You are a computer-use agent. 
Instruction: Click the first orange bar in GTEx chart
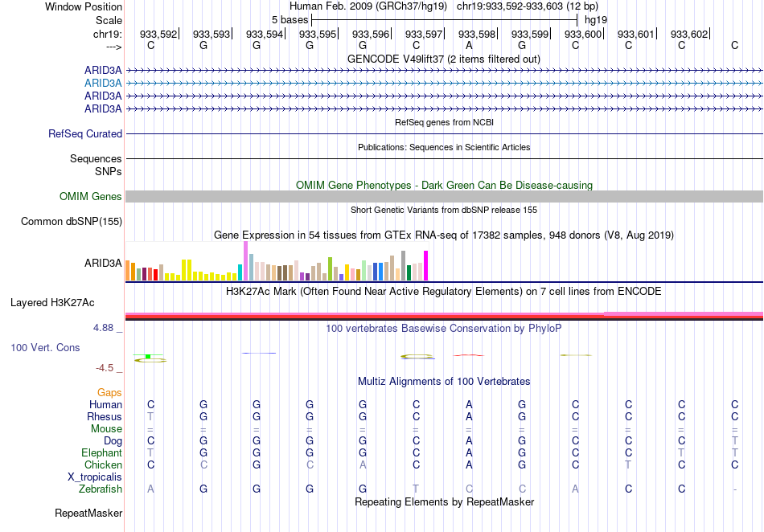tap(129, 271)
